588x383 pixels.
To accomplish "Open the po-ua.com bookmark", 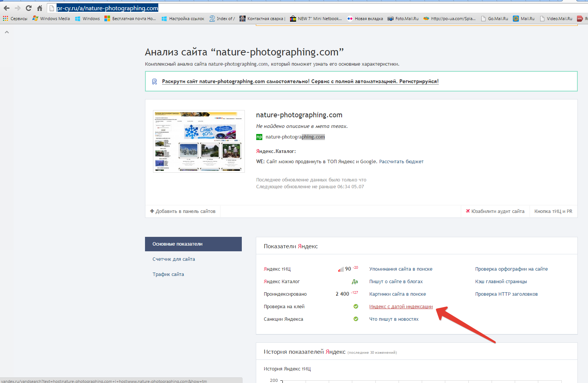I will tap(449, 19).
